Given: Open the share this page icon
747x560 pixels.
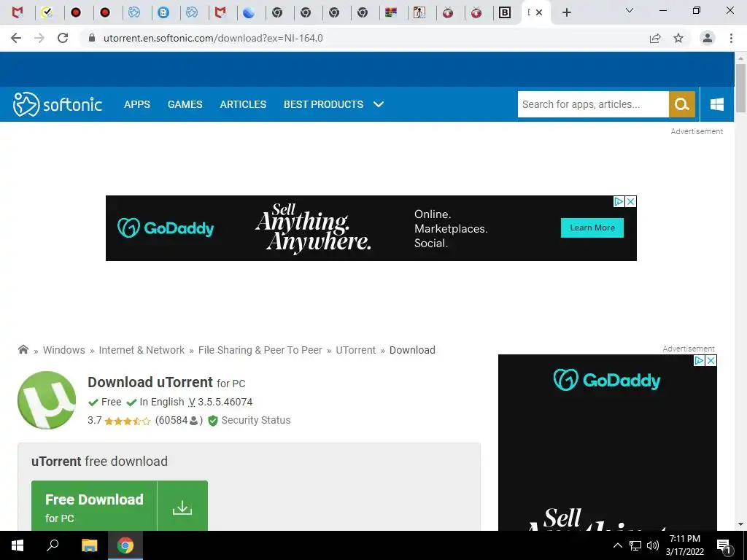Looking at the screenshot, I should tap(655, 38).
